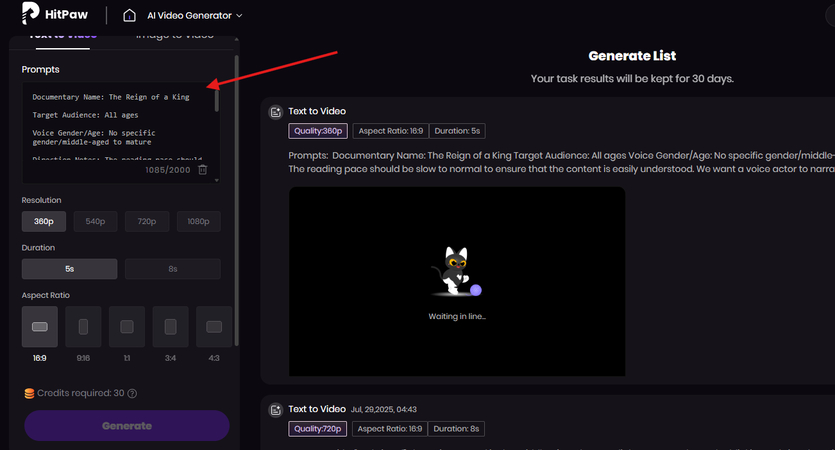Screen dimensions: 835x450
Task: Click the Quality:720p tag
Action: pyautogui.click(x=317, y=429)
